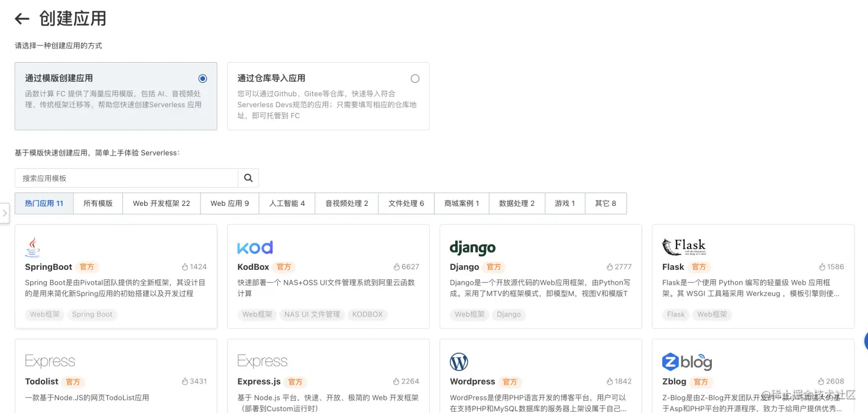Click the Express.js flame count icon 2264
The height and width of the screenshot is (413, 868).
(x=396, y=382)
